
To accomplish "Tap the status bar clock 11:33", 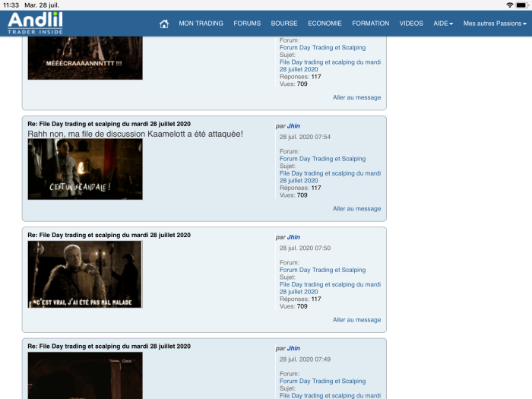I will pyautogui.click(x=11, y=5).
